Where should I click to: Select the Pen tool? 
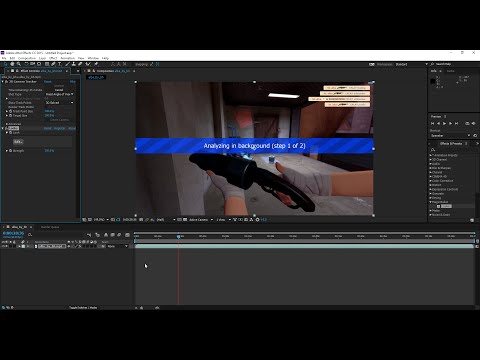pos(53,64)
